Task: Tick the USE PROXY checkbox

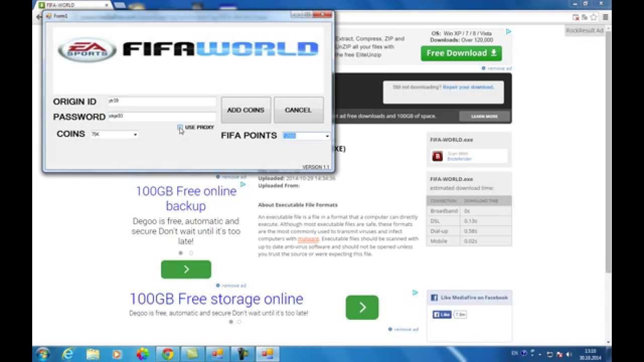Action: [x=180, y=128]
